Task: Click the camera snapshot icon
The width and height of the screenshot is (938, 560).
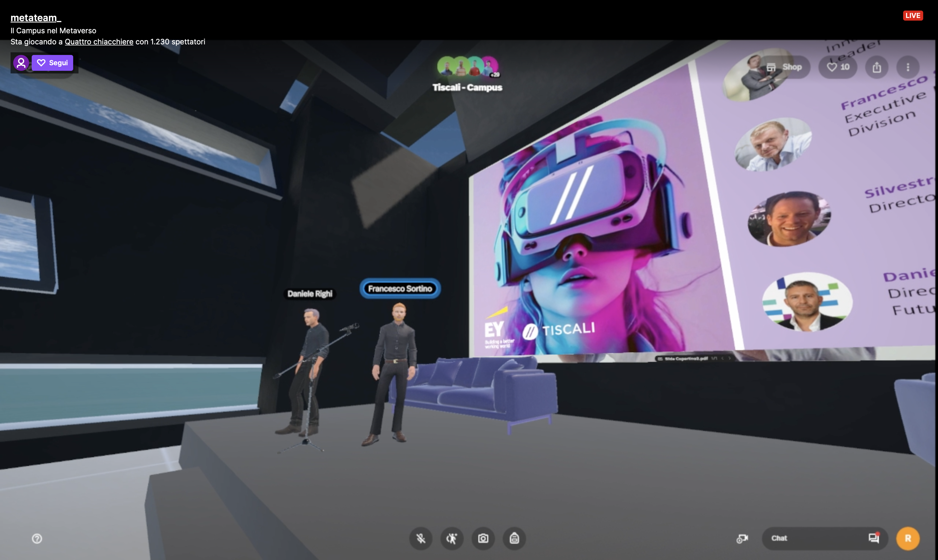Action: [483, 539]
